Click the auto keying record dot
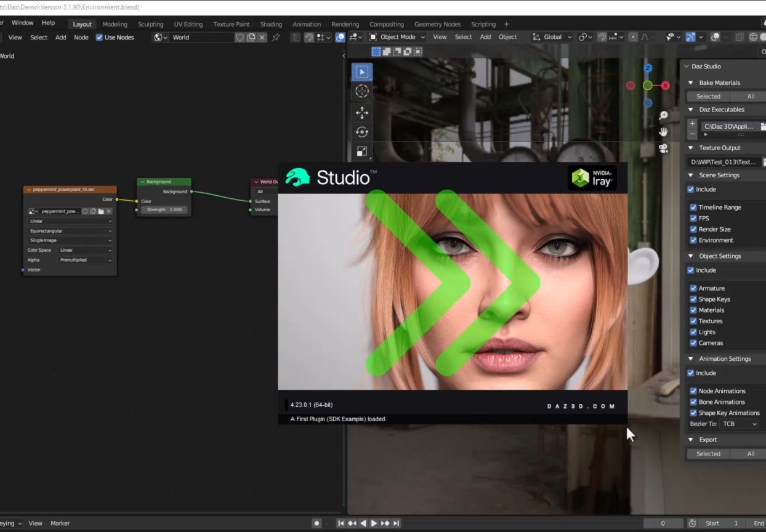This screenshot has width=766, height=532. [x=317, y=523]
